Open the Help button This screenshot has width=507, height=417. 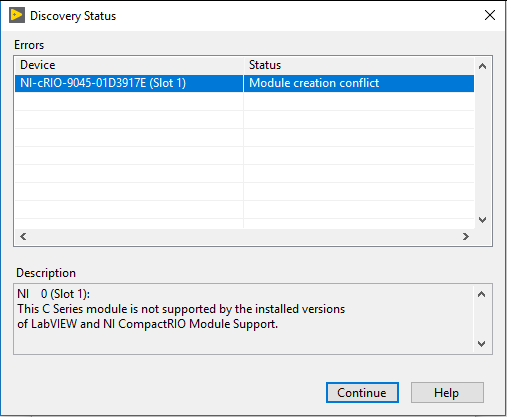(x=447, y=392)
